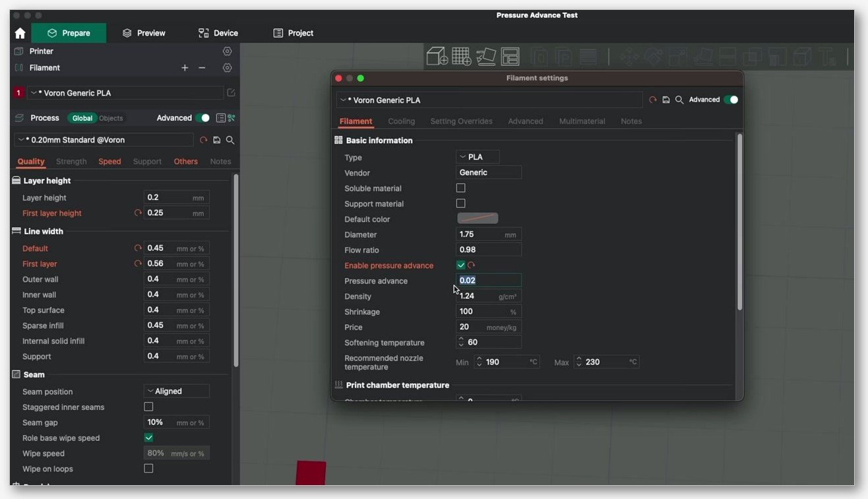Enable Staggered inner seams checkbox
This screenshot has width=868, height=499.
[148, 407]
